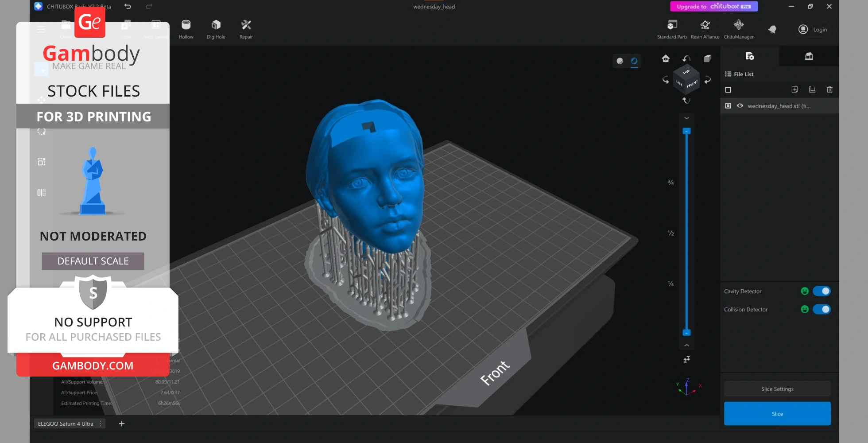This screenshot has width=868, height=443.
Task: Open Slice Settings
Action: click(x=777, y=389)
